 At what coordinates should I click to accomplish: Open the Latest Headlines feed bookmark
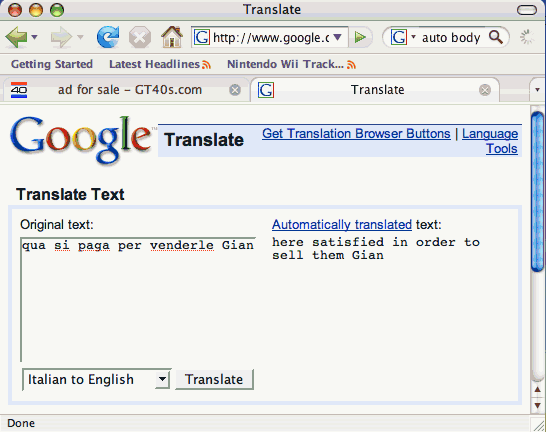pyautogui.click(x=160, y=64)
